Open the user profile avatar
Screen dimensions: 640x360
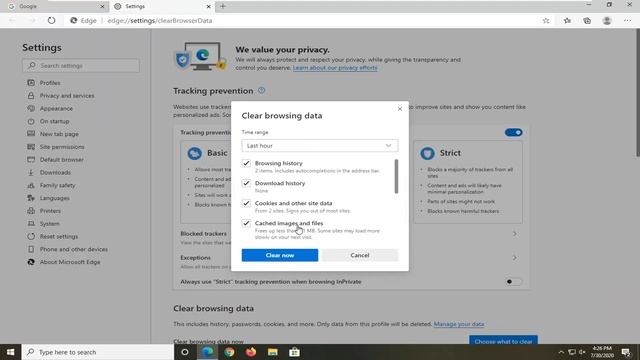pyautogui.click(x=607, y=20)
